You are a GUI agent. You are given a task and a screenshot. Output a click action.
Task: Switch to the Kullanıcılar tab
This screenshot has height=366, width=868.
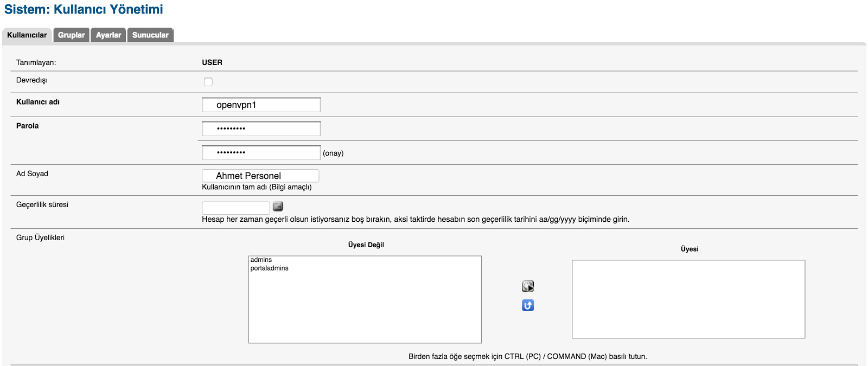point(27,35)
